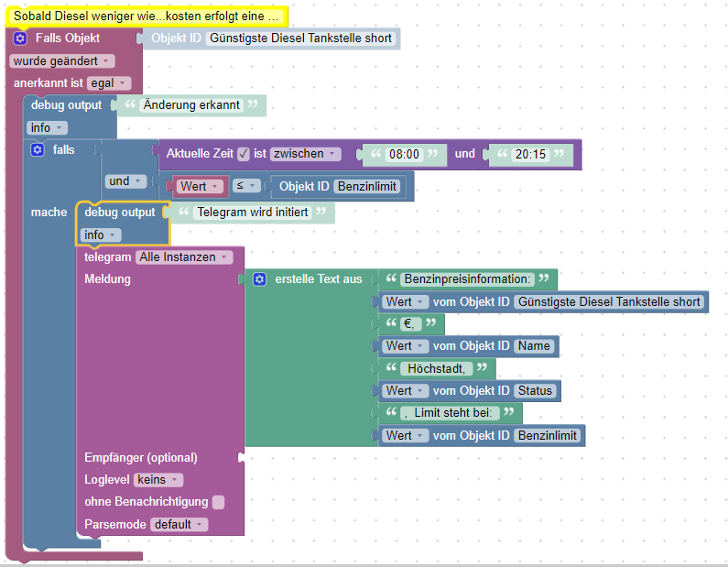Screen dimensions: 728x567
Task: Edit the 08:00 start time field
Action: 404,154
